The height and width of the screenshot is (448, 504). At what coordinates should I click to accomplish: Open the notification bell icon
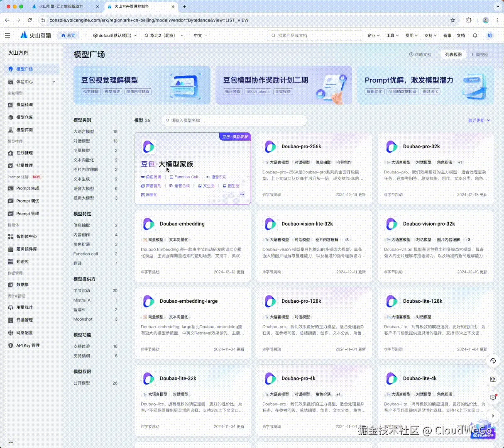[x=475, y=36]
